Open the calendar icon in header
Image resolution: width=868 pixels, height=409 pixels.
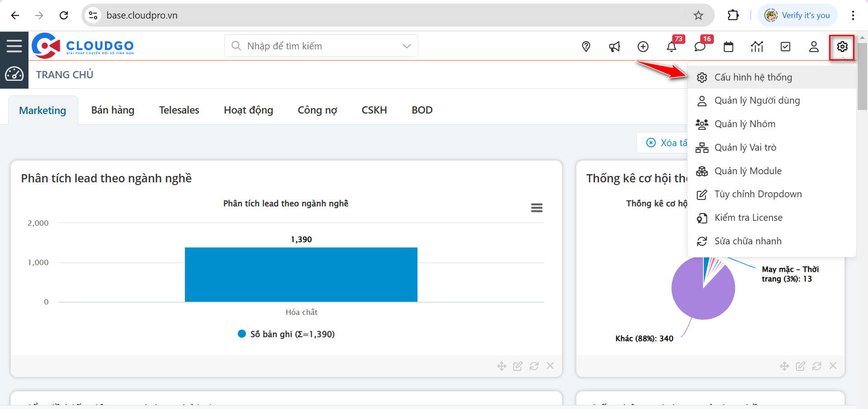(x=728, y=47)
